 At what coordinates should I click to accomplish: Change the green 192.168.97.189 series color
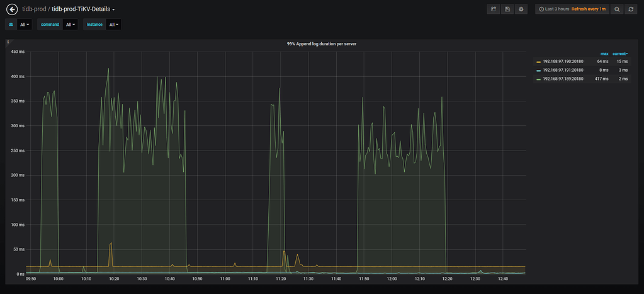tap(538, 79)
